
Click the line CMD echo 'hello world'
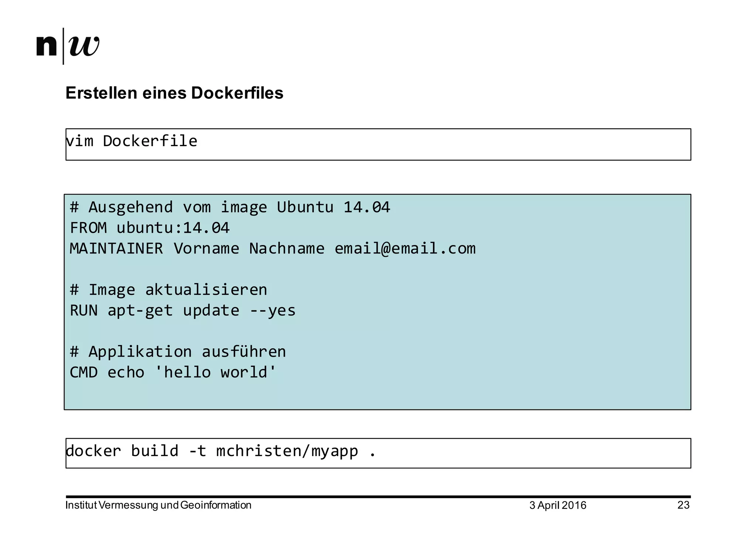[x=173, y=372]
